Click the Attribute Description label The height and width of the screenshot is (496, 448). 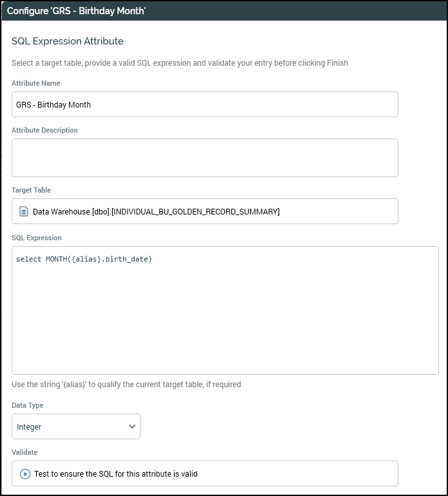point(44,130)
